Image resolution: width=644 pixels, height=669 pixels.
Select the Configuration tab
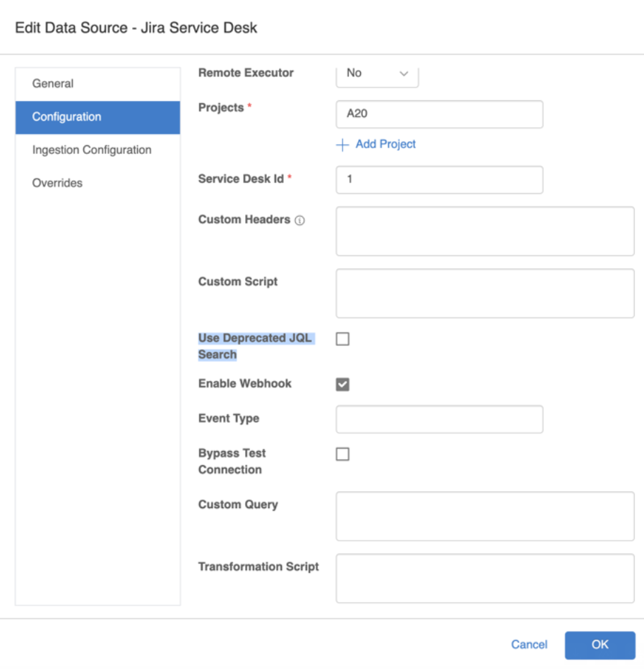[97, 117]
